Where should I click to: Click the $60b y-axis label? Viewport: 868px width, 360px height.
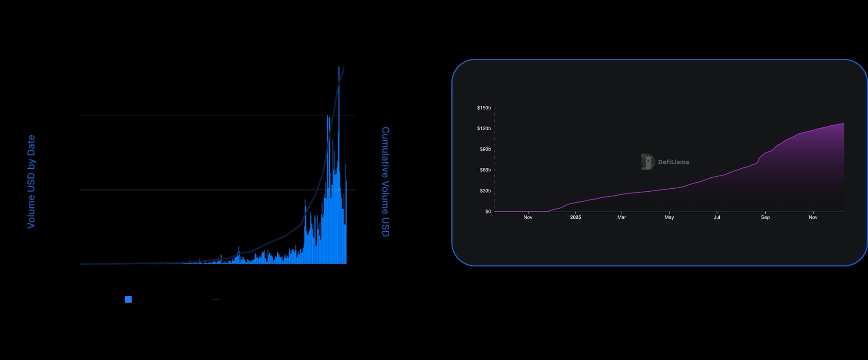click(x=485, y=170)
